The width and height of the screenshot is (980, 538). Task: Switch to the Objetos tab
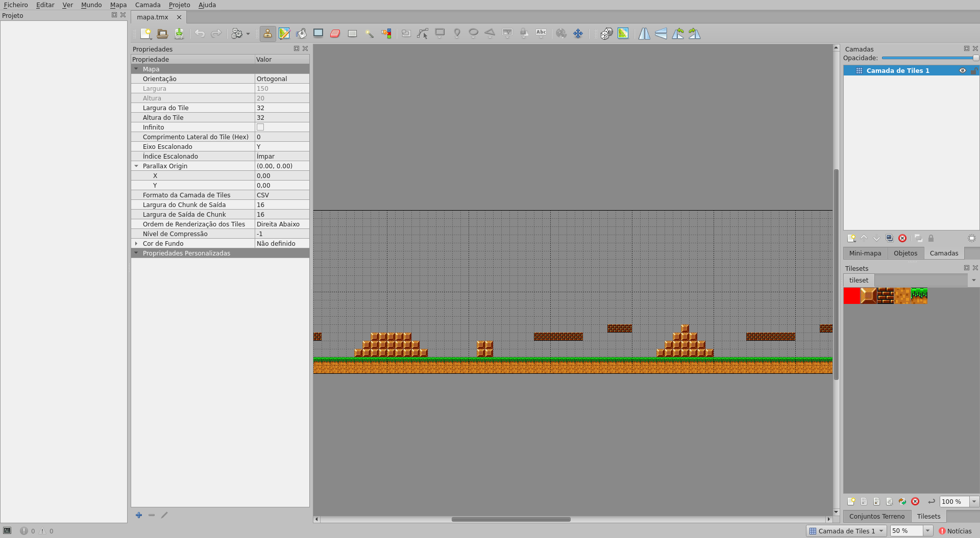click(x=905, y=253)
